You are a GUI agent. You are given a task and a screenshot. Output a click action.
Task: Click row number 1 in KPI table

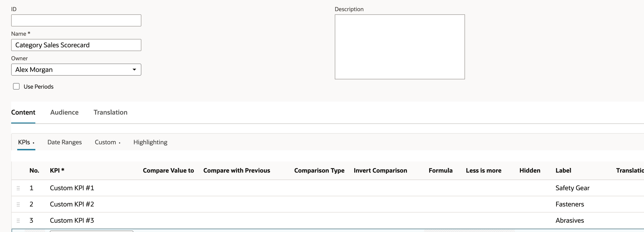click(x=31, y=188)
